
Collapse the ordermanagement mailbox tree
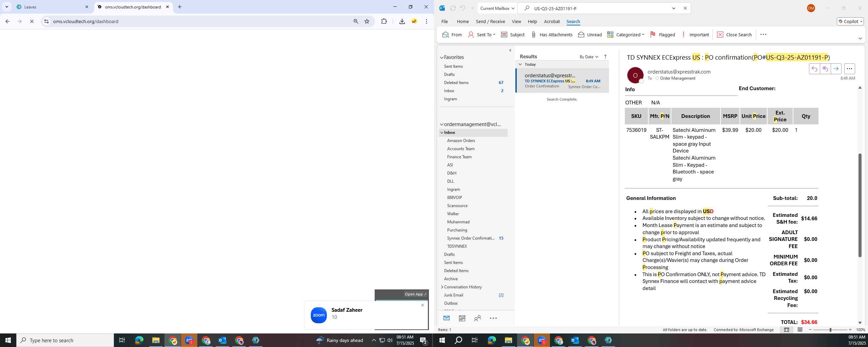pyautogui.click(x=442, y=124)
